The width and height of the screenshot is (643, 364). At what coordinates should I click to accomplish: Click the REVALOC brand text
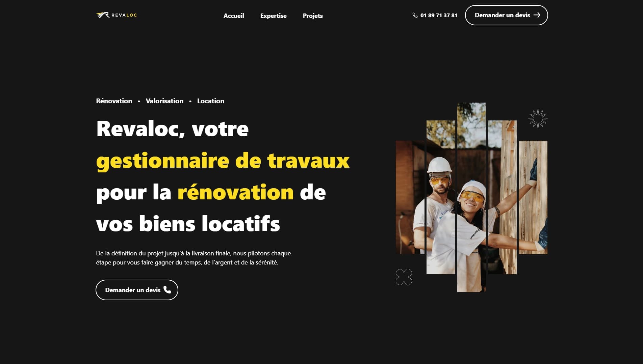tap(124, 15)
